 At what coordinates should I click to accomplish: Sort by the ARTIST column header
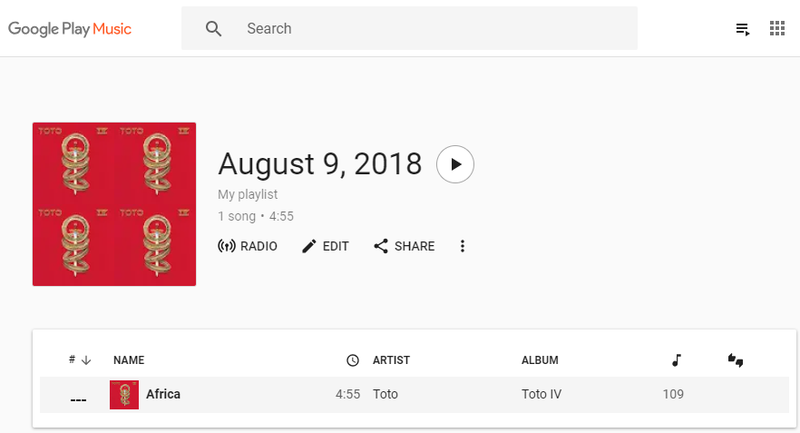[x=391, y=360]
